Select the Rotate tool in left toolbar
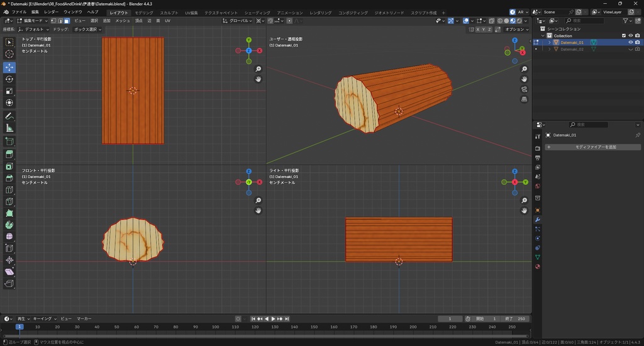Viewport: 644px width, 346px height. click(x=9, y=79)
